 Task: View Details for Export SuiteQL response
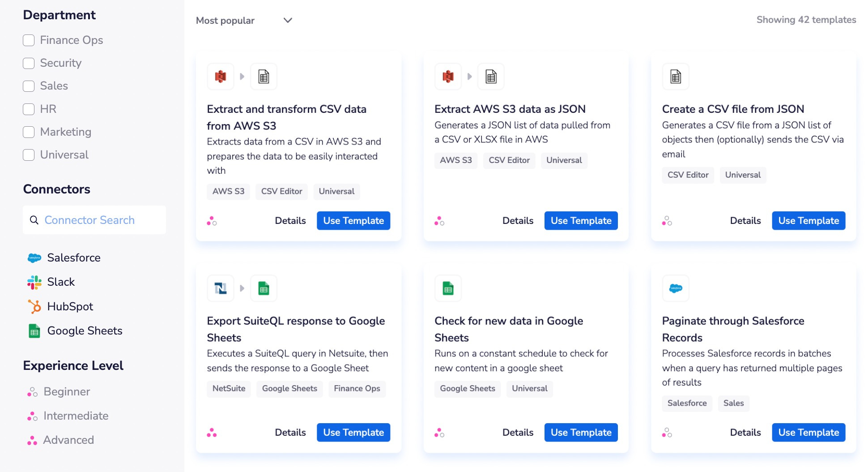[x=290, y=433]
